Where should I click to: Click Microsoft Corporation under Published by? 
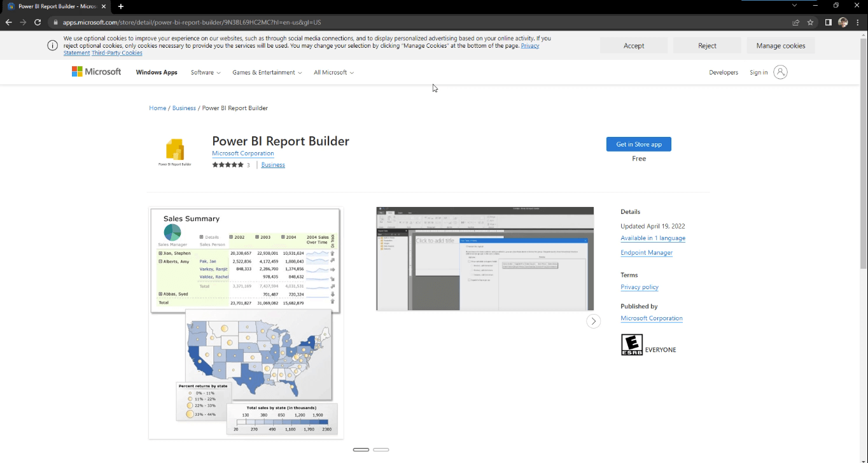(652, 318)
